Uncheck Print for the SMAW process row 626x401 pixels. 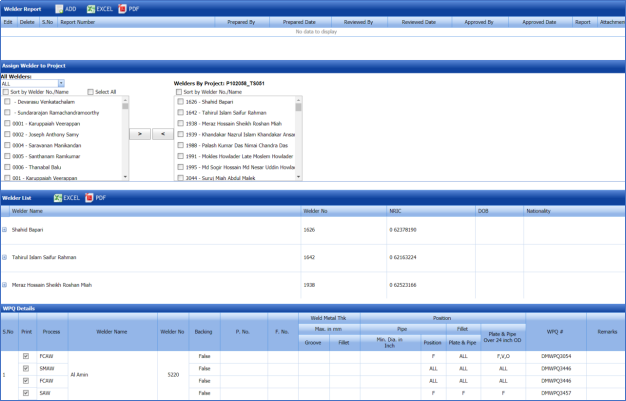26,368
